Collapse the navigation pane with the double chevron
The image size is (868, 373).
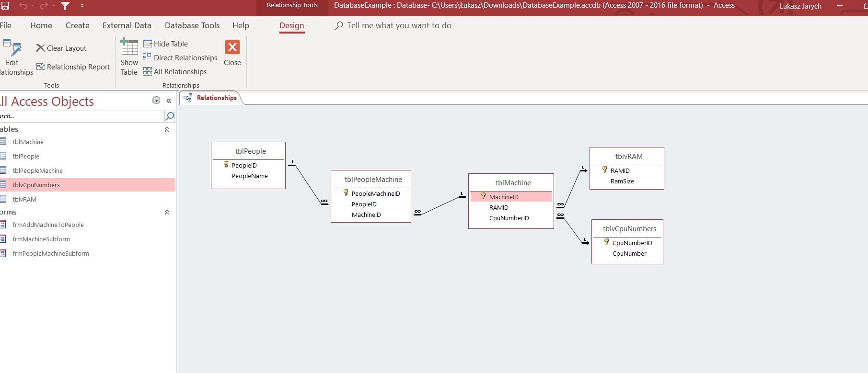169,101
